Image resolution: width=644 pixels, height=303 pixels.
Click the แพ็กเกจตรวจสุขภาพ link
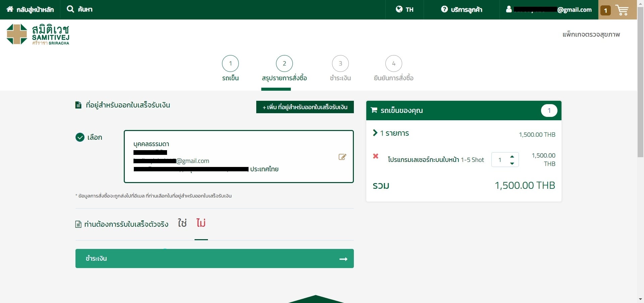[591, 34]
